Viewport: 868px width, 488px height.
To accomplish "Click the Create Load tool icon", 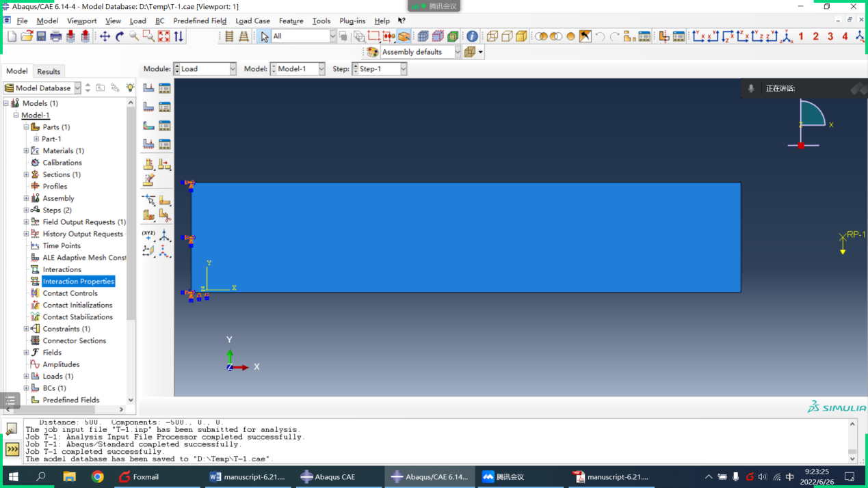I will (148, 88).
